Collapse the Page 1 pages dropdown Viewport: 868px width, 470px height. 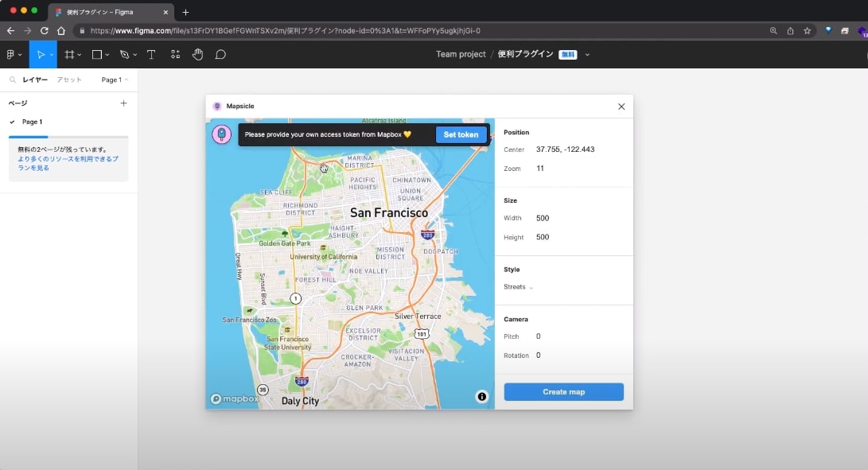point(115,80)
